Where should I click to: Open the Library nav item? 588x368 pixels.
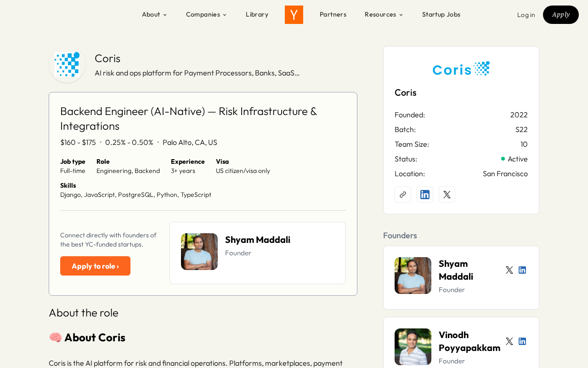[257, 14]
